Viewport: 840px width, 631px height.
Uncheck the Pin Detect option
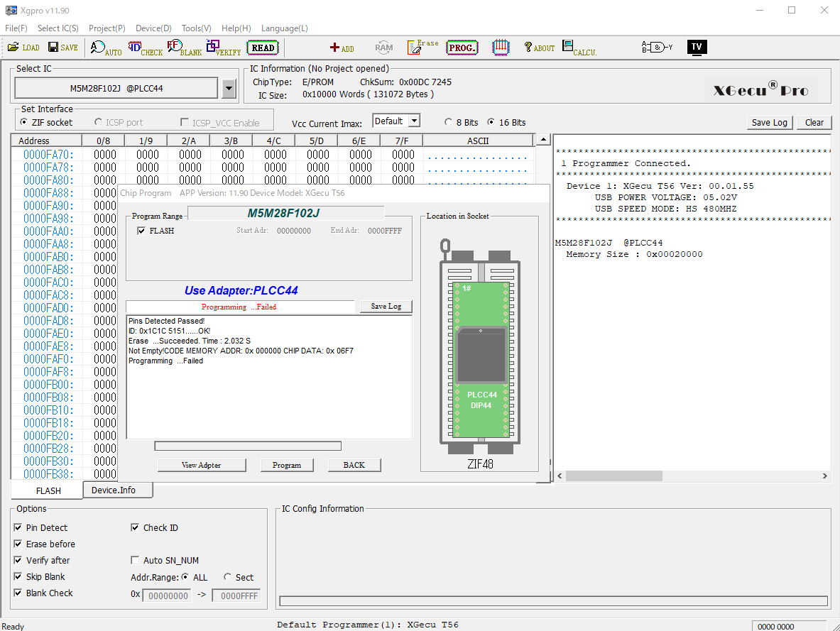click(18, 528)
